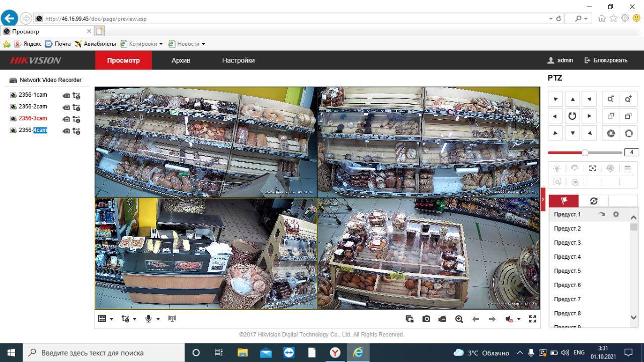The height and width of the screenshot is (362, 644).
Task: Pan PTZ camera down
Action: (x=573, y=133)
